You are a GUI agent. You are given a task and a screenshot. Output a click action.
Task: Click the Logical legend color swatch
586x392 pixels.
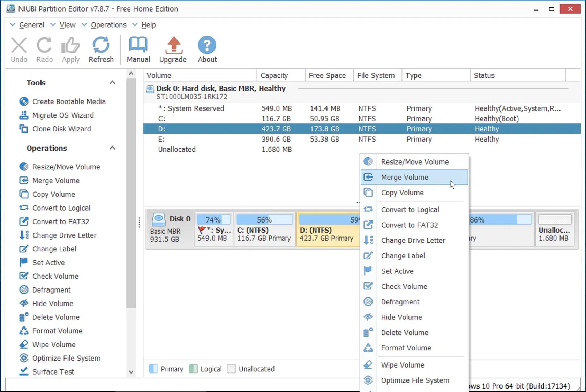(x=194, y=369)
